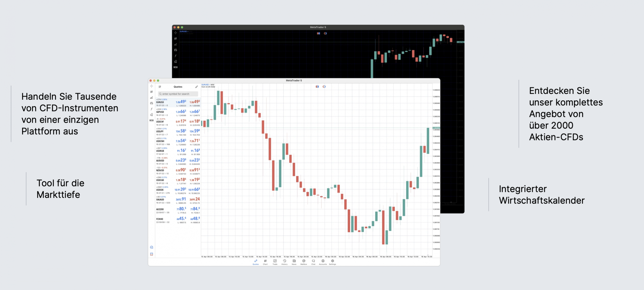Select the USDRUB quote row
This screenshot has height=290, width=644.
point(178,151)
